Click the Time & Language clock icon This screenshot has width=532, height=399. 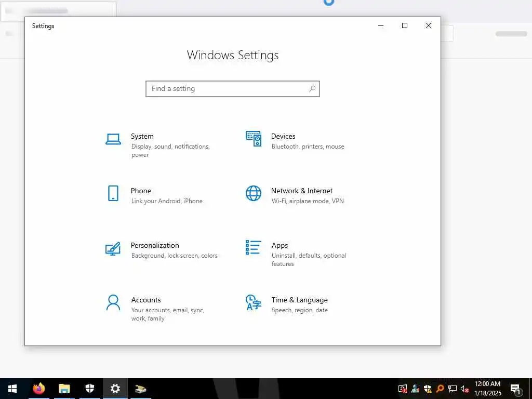(x=254, y=303)
